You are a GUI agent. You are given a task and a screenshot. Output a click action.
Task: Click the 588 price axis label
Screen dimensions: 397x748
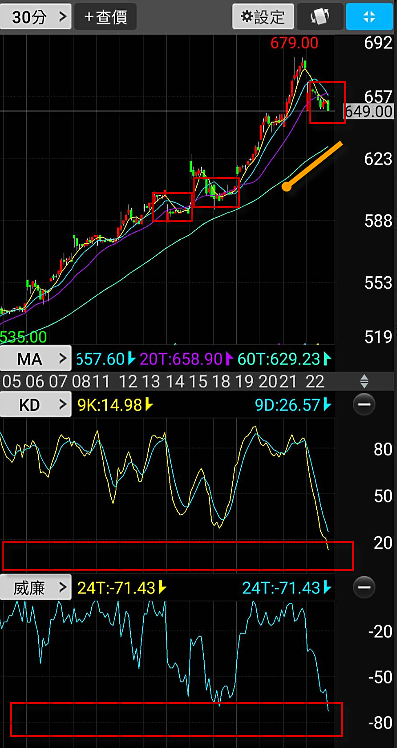point(378,221)
